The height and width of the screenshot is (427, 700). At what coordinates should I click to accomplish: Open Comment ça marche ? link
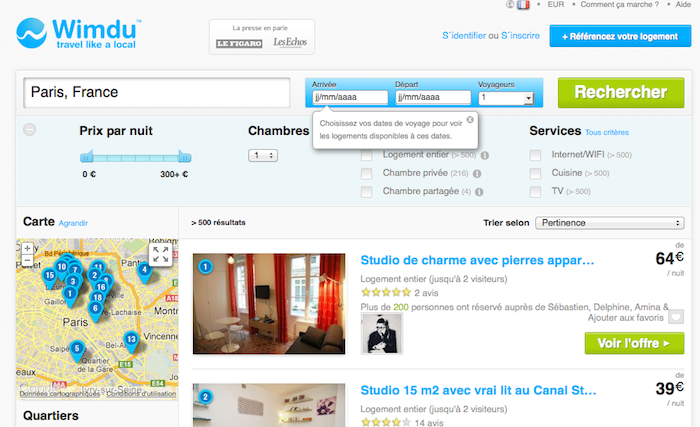[x=619, y=4]
